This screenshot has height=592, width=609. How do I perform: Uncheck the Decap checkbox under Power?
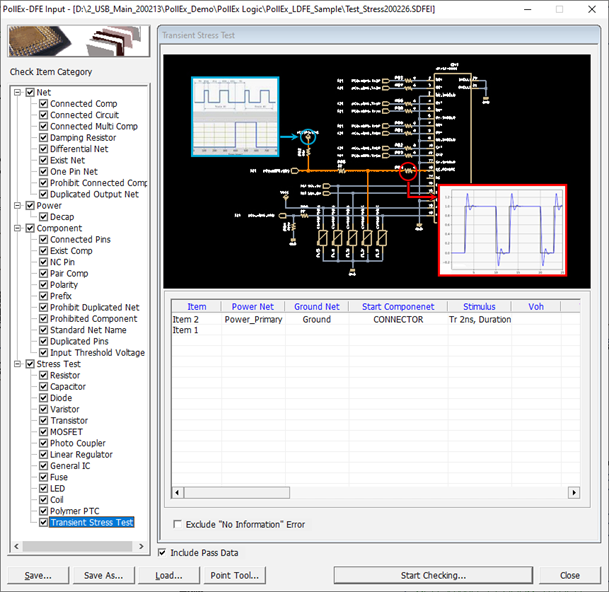(x=43, y=217)
